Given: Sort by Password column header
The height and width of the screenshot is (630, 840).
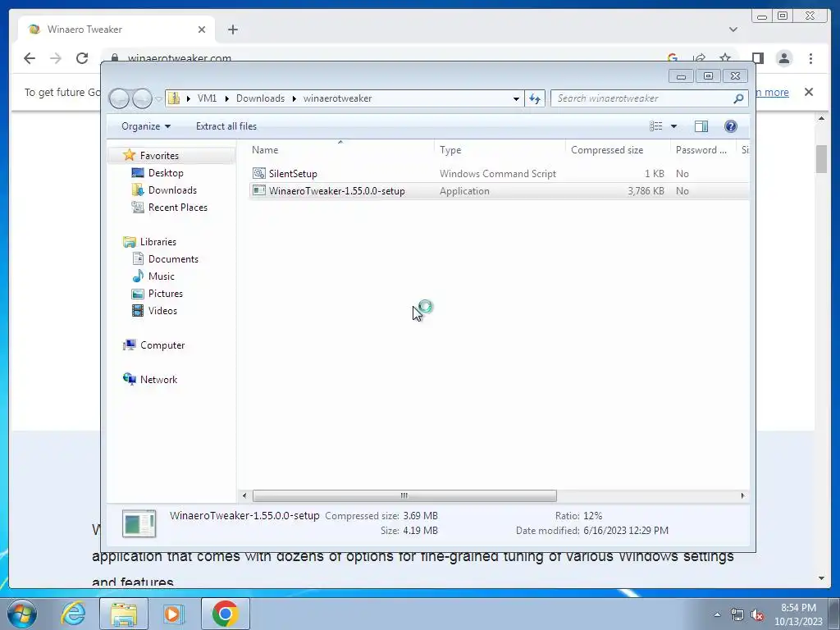Looking at the screenshot, I should coord(703,150).
